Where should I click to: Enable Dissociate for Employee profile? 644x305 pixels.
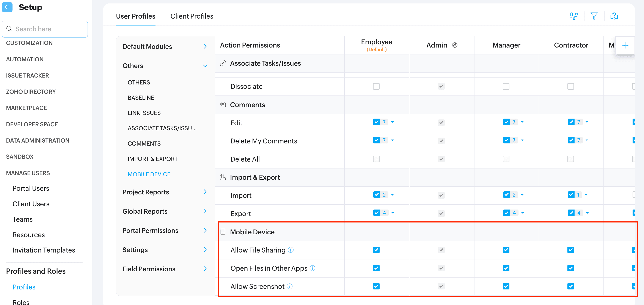376,86
